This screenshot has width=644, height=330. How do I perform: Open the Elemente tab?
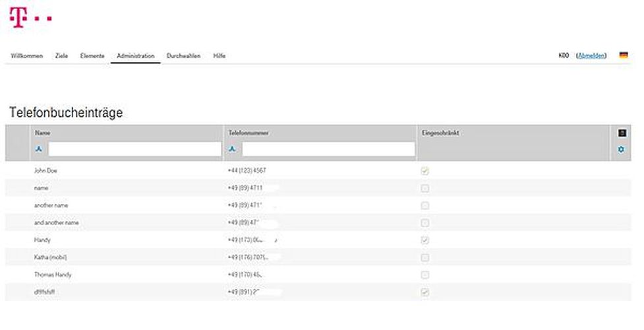[92, 55]
